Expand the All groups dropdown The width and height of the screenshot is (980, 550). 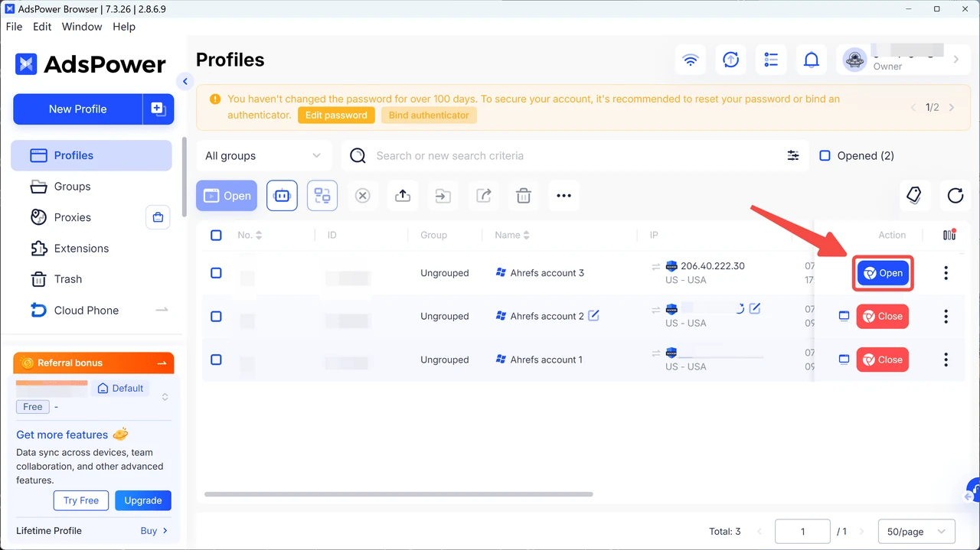[264, 155]
